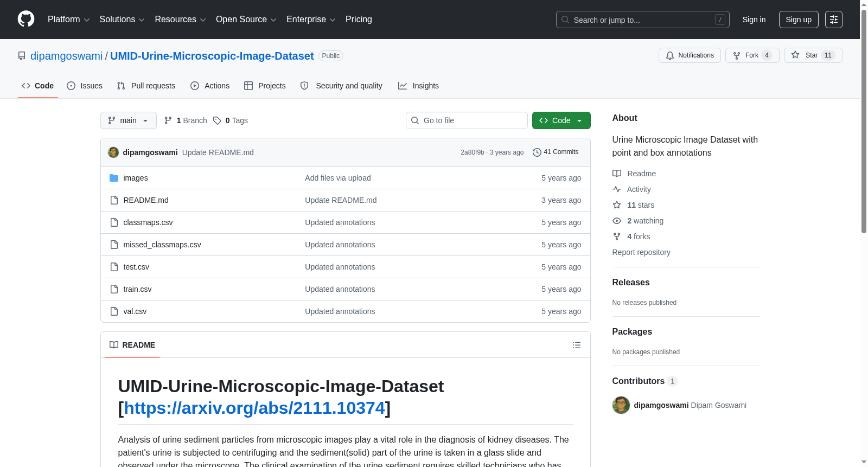Open the green Code clone dropdown
868x467 pixels.
pos(561,120)
